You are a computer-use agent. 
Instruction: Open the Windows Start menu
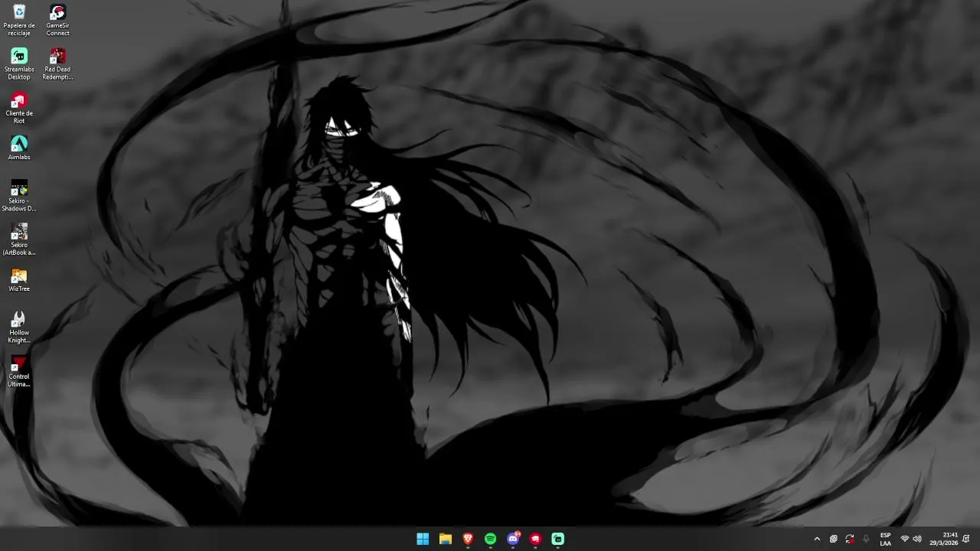423,539
